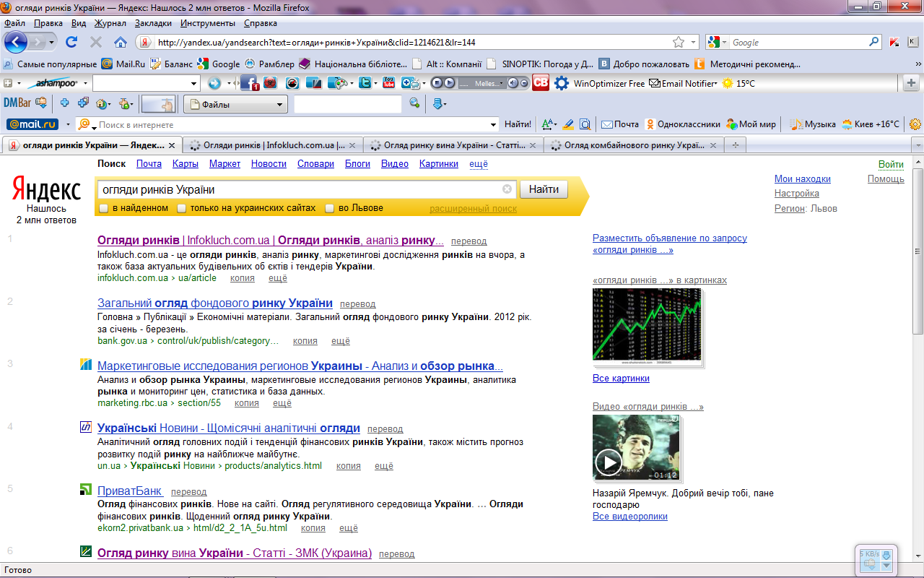Click the red CB icon in the toolbar
The image size is (924, 578).
(541, 83)
